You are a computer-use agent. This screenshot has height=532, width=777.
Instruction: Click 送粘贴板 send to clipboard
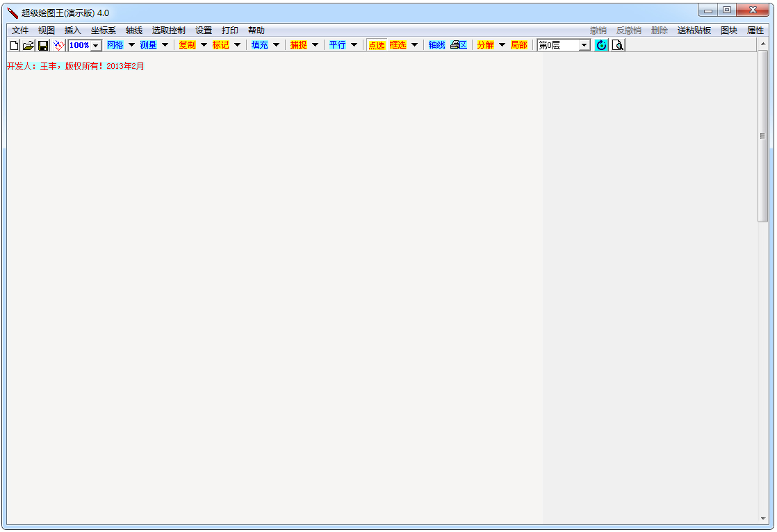tap(694, 31)
